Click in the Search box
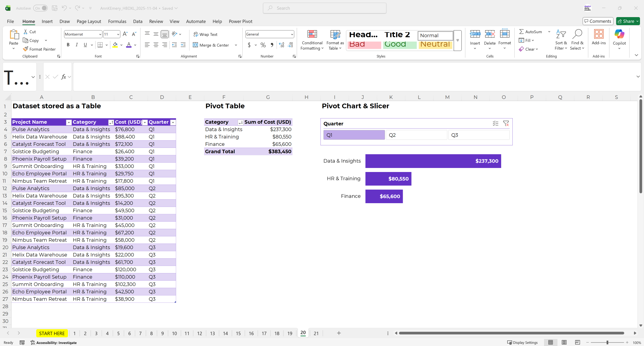Image resolution: width=644 pixels, height=346 pixels. click(325, 8)
